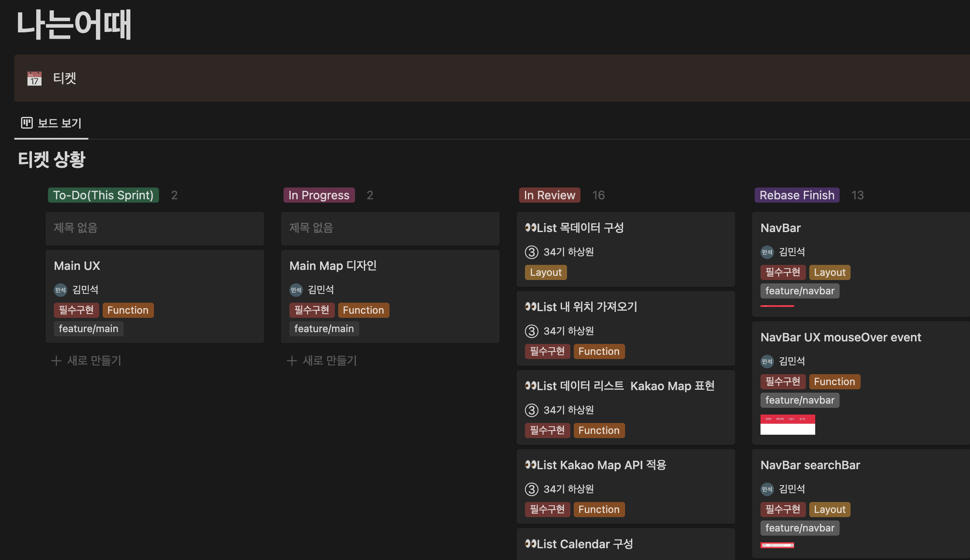Open the untitled card in To-Do column
The width and height of the screenshot is (970, 560).
(155, 228)
